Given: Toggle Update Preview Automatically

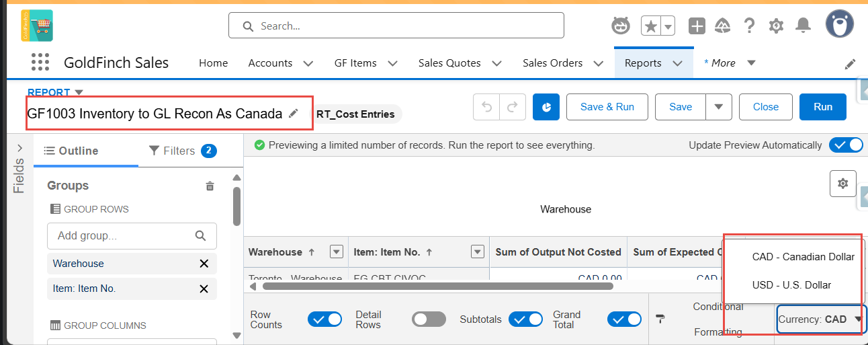Looking at the screenshot, I should (x=846, y=145).
